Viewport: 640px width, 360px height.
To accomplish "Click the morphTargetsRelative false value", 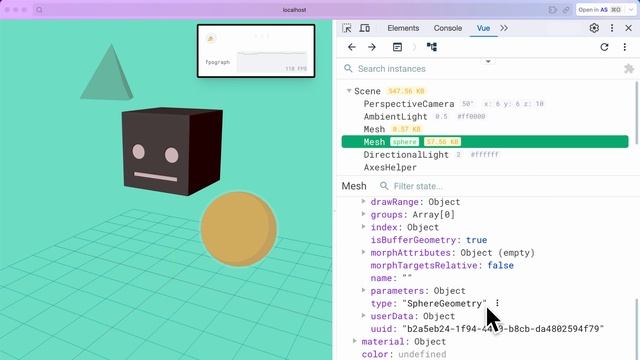I will pos(500,265).
